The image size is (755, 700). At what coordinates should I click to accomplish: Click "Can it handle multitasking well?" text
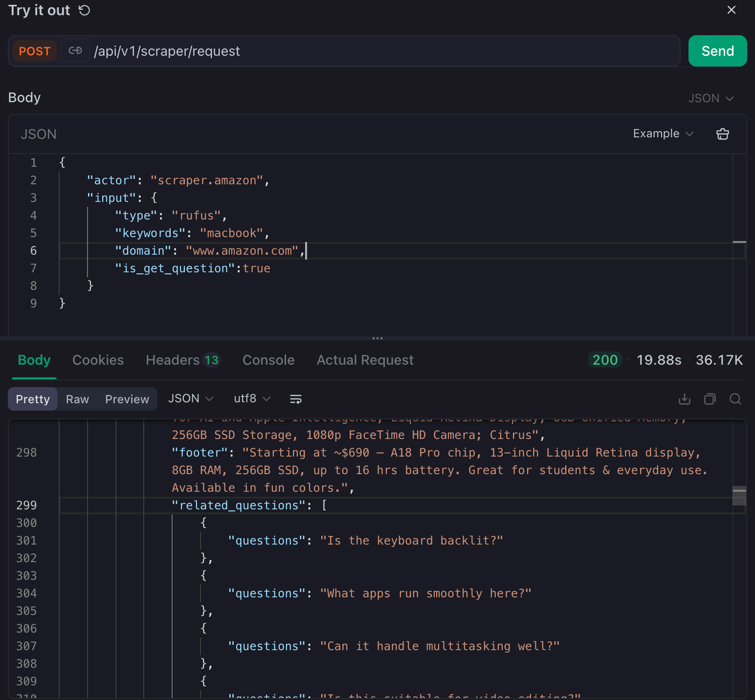[440, 646]
